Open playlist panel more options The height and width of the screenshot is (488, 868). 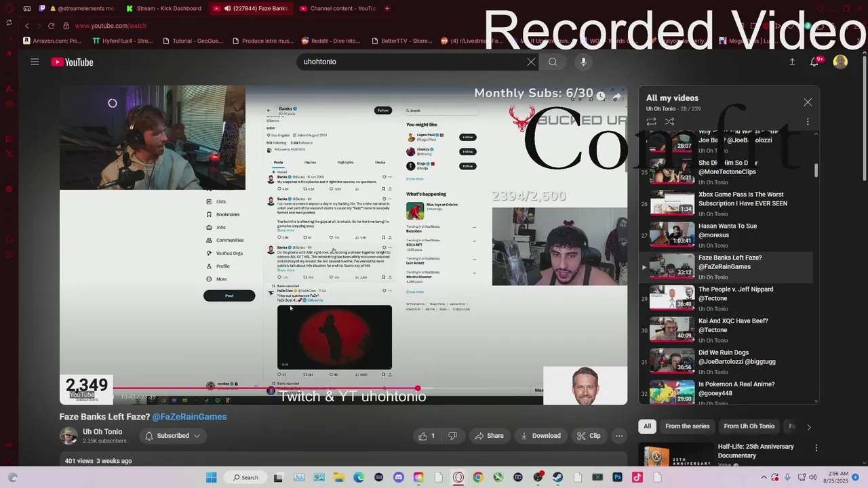(x=808, y=121)
